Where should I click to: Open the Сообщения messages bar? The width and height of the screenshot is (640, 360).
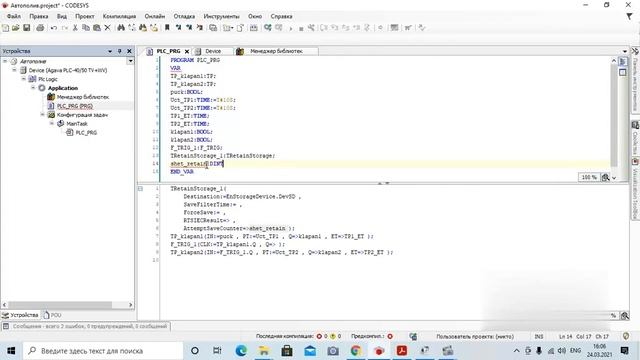[x=86, y=327]
